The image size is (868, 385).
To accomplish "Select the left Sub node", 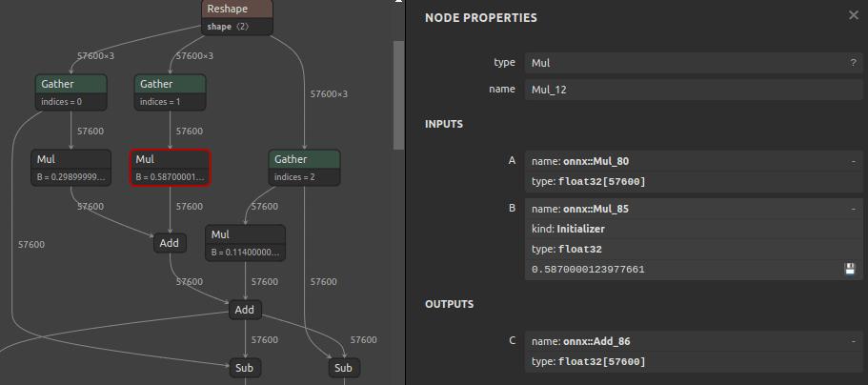I will pyautogui.click(x=245, y=367).
